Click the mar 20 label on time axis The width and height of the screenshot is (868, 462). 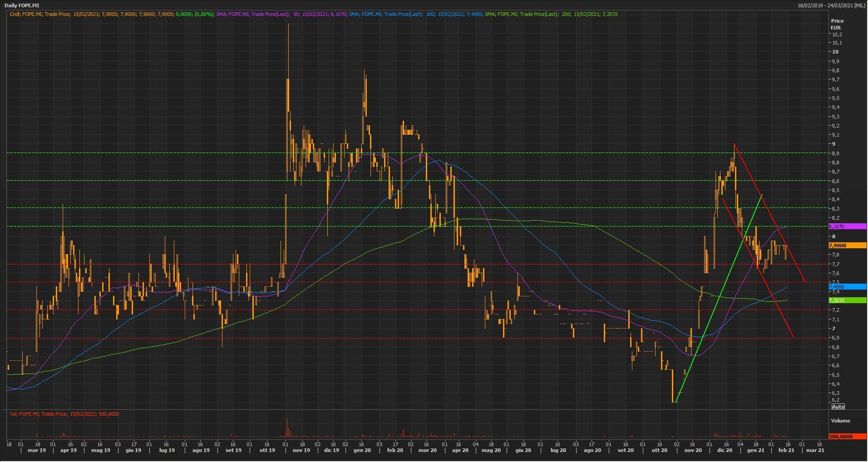coord(427,450)
